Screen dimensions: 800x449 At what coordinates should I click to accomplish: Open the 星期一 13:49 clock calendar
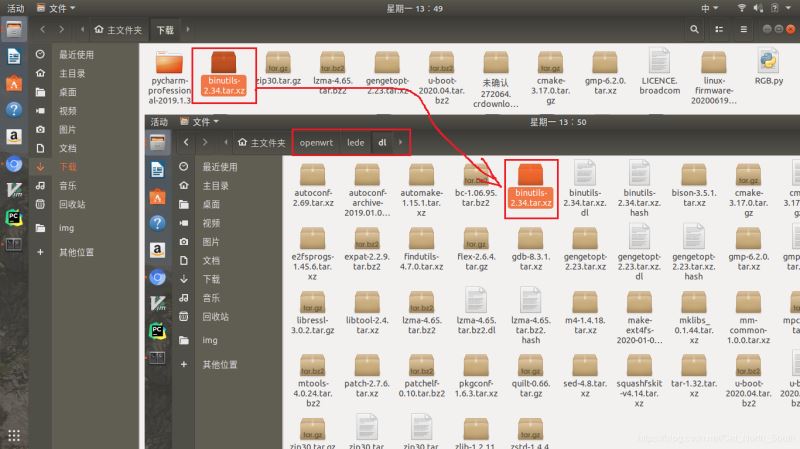point(400,7)
